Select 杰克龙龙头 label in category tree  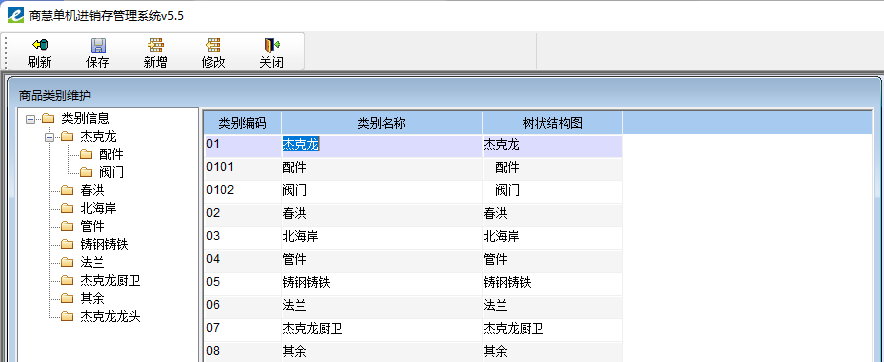tap(110, 316)
